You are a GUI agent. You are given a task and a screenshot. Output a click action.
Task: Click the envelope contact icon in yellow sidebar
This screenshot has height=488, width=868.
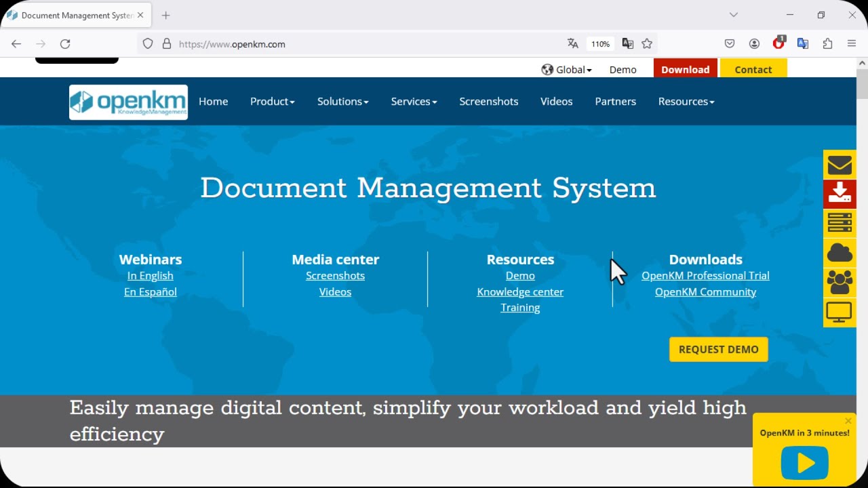840,165
